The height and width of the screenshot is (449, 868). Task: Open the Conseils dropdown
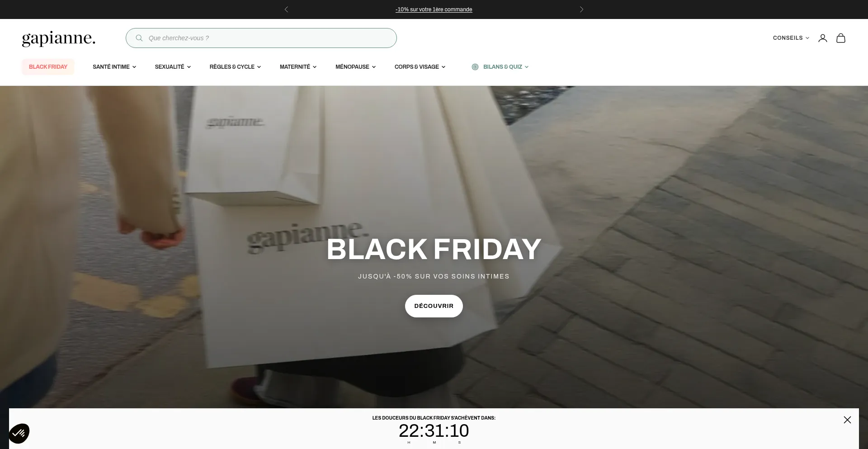point(791,38)
